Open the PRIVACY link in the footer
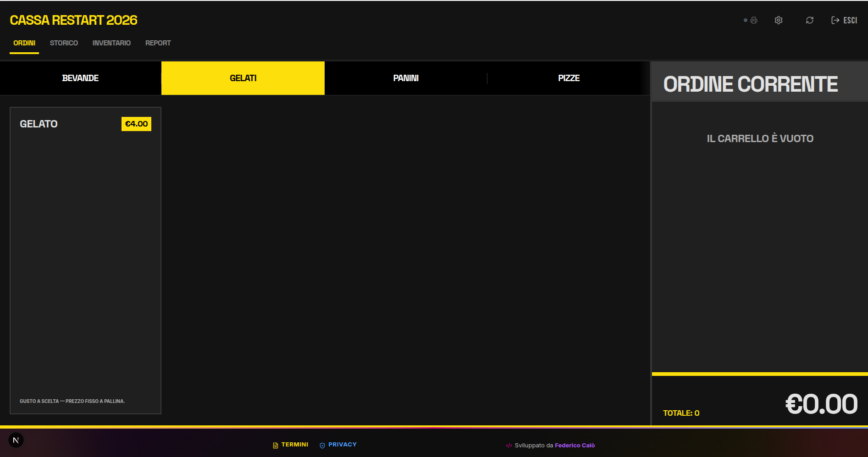Screen dimensions: 868x457 point(338,445)
